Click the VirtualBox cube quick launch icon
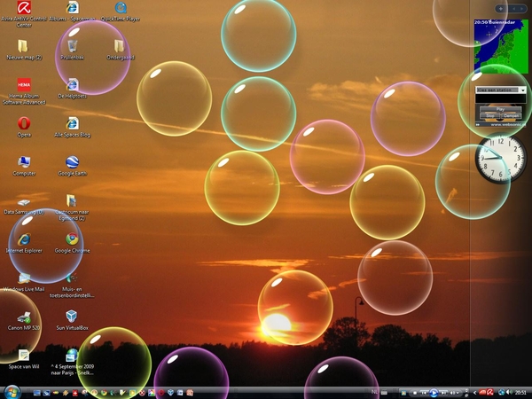This screenshot has height=399, width=532. [x=170, y=393]
